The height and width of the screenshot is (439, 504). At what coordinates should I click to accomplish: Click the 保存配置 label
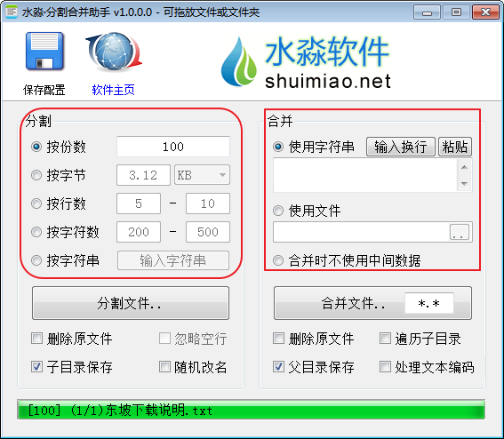click(44, 90)
